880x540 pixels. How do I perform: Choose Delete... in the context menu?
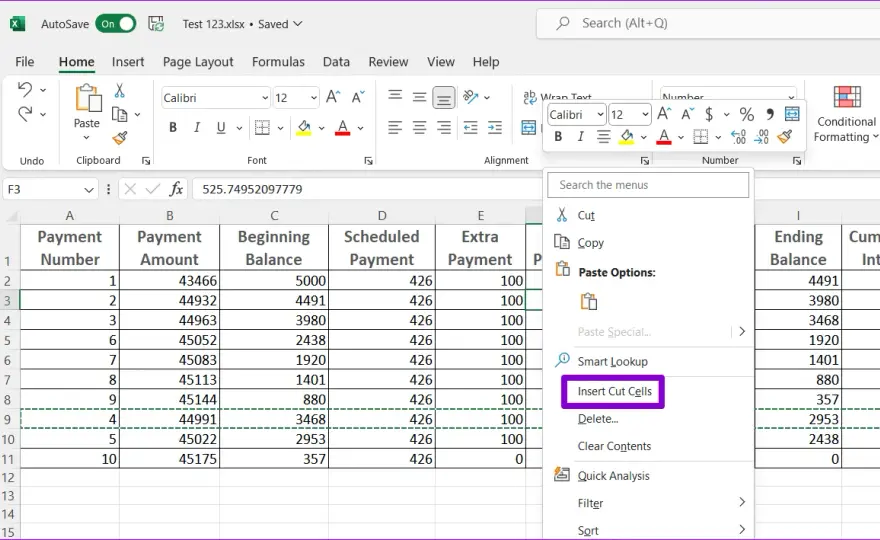pyautogui.click(x=648, y=419)
